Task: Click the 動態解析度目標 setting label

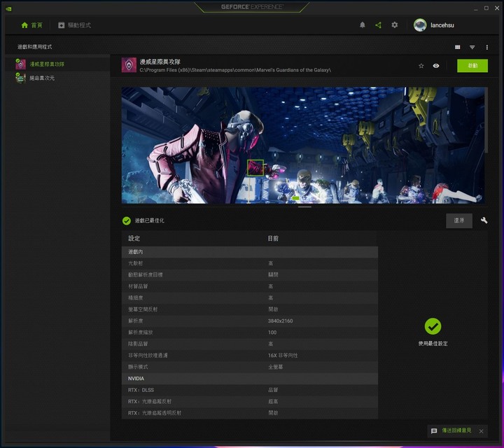Action: pos(146,275)
